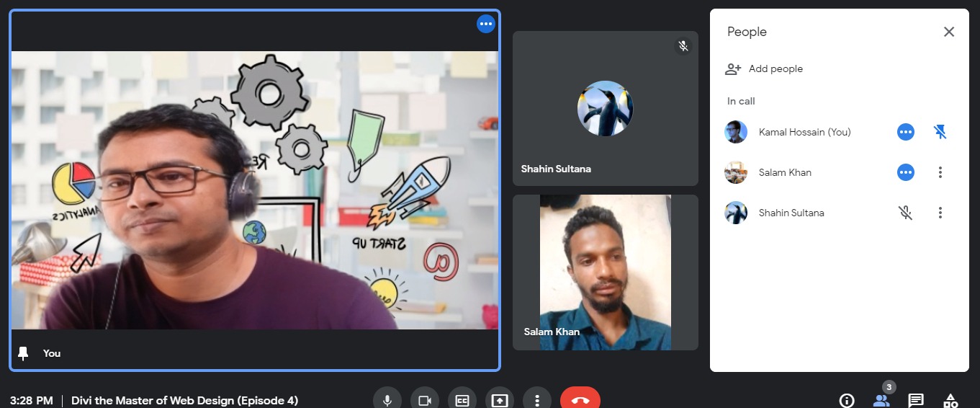
Task: Click the blue options button on your video tile
Action: point(486,24)
